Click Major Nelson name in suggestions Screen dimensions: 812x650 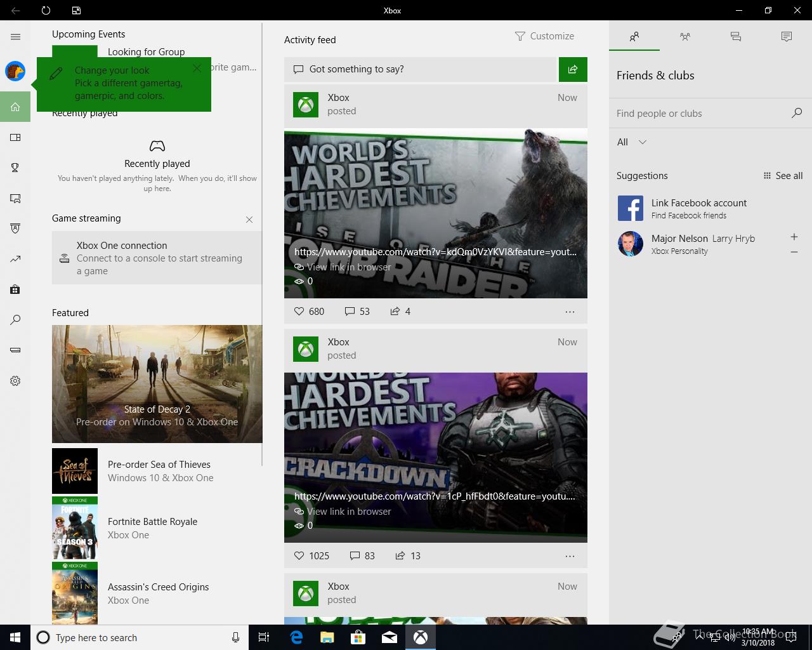(679, 239)
